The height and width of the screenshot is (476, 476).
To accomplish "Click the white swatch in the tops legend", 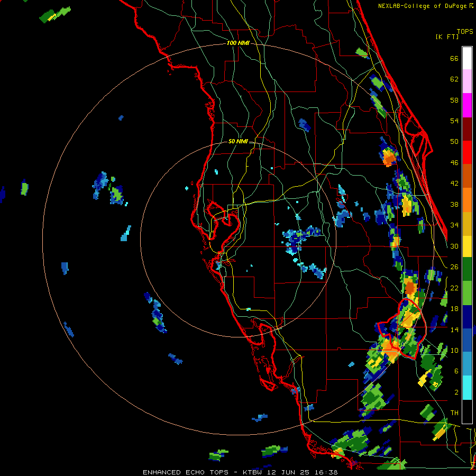I will [467, 58].
